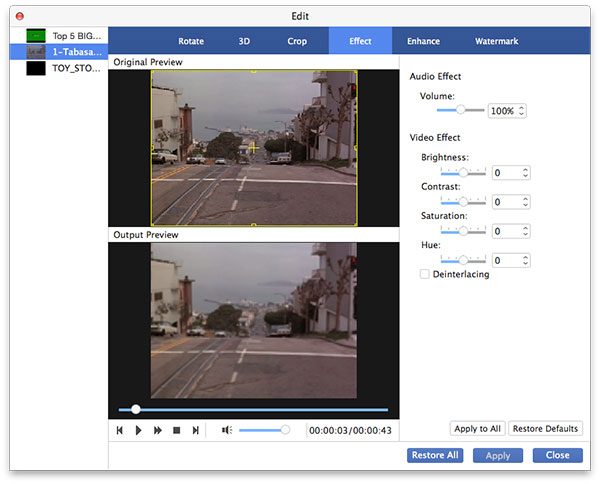Mute audio with the speaker icon
The image size is (600, 484).
point(227,430)
